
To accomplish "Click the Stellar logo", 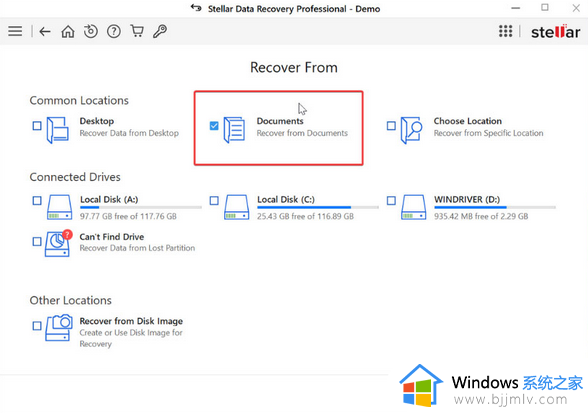I will 555,32.
